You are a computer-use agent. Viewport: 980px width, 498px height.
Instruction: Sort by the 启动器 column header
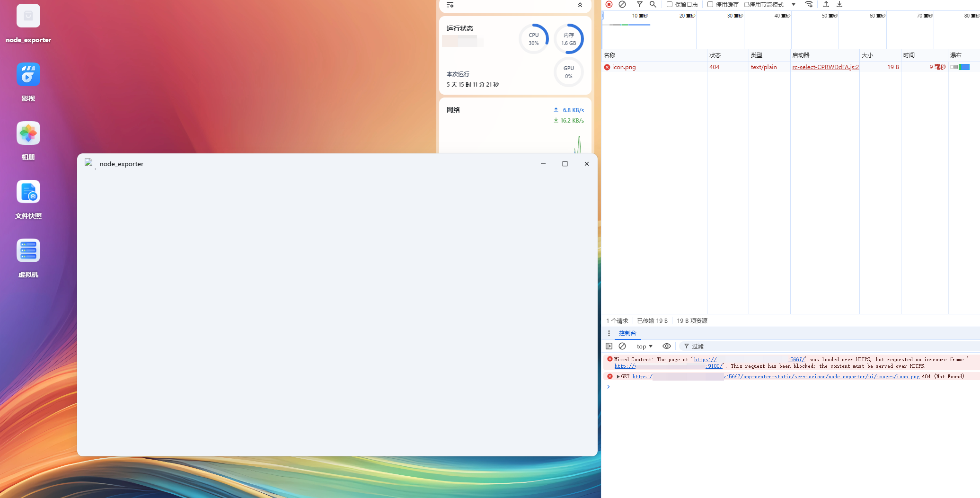(x=825, y=55)
